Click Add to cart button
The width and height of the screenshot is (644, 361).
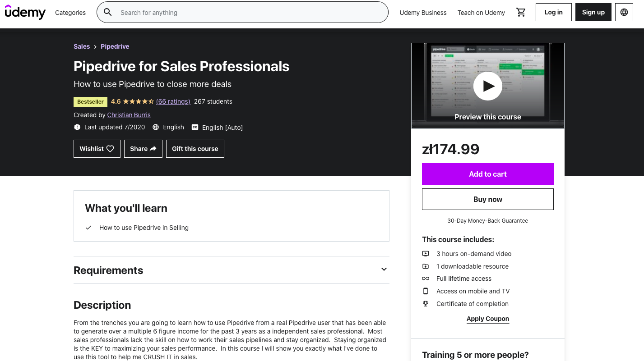click(x=488, y=174)
